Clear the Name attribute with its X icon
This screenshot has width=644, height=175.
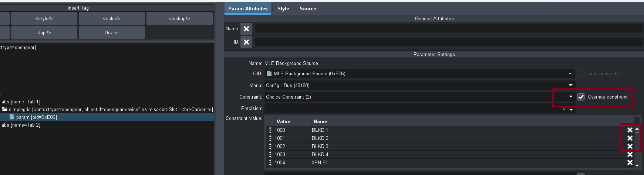click(246, 29)
